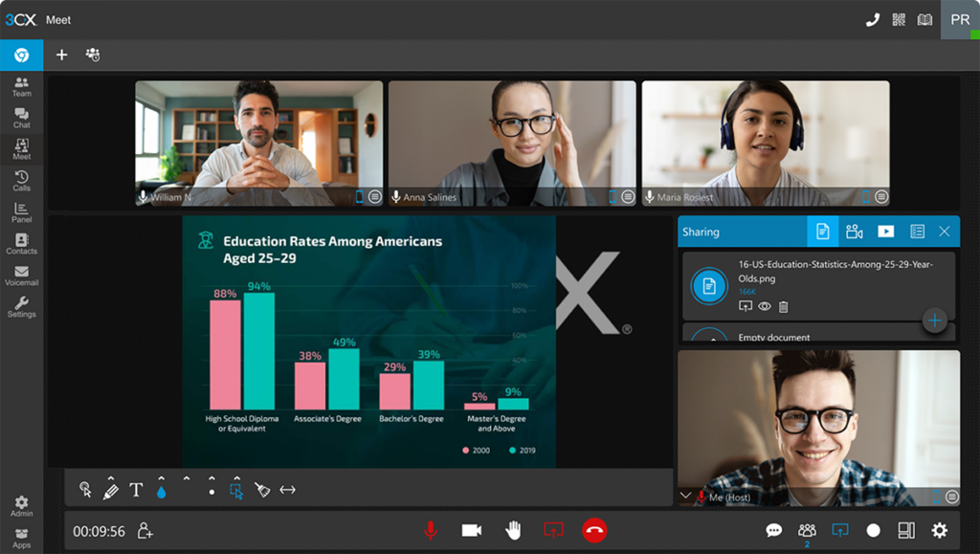The height and width of the screenshot is (554, 980).
Task: Toggle the microphone mute in bottom bar
Action: [431, 530]
